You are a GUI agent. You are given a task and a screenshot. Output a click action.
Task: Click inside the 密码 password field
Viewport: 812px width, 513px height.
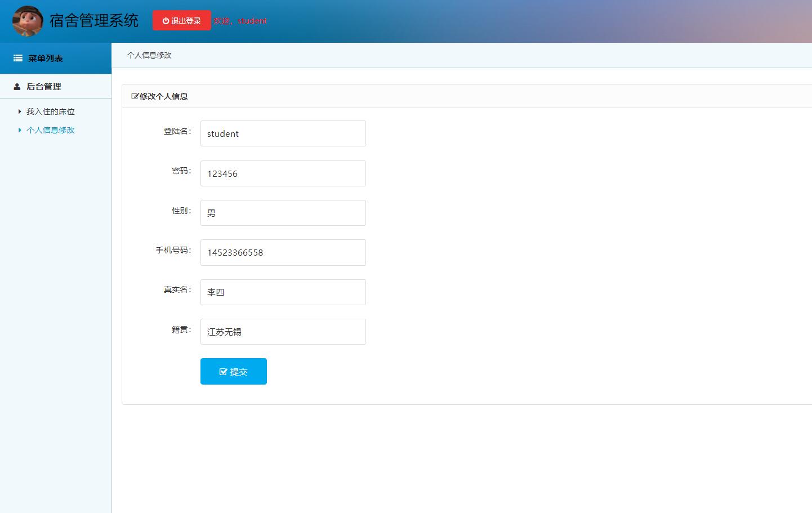(x=283, y=173)
